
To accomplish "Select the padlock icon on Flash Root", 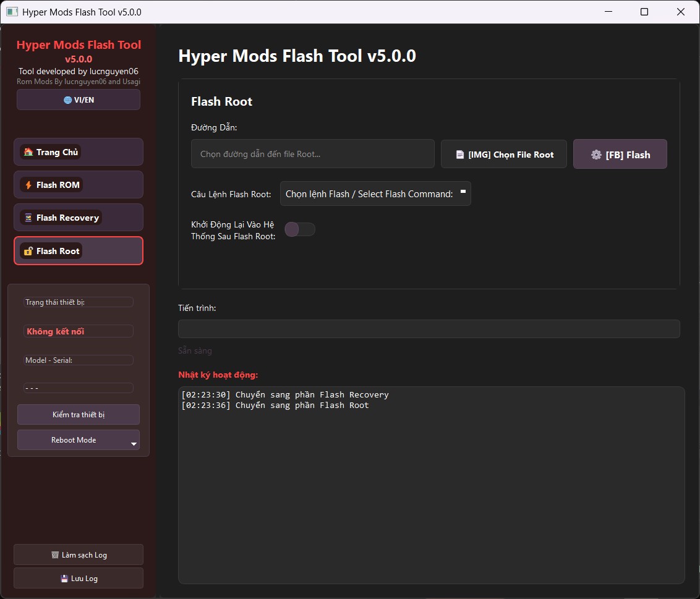I will tap(28, 250).
